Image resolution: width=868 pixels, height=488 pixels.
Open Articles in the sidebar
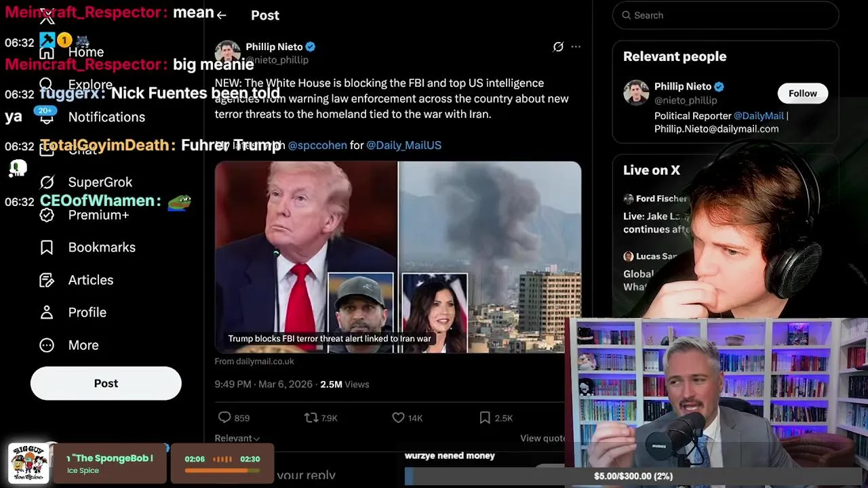click(91, 280)
